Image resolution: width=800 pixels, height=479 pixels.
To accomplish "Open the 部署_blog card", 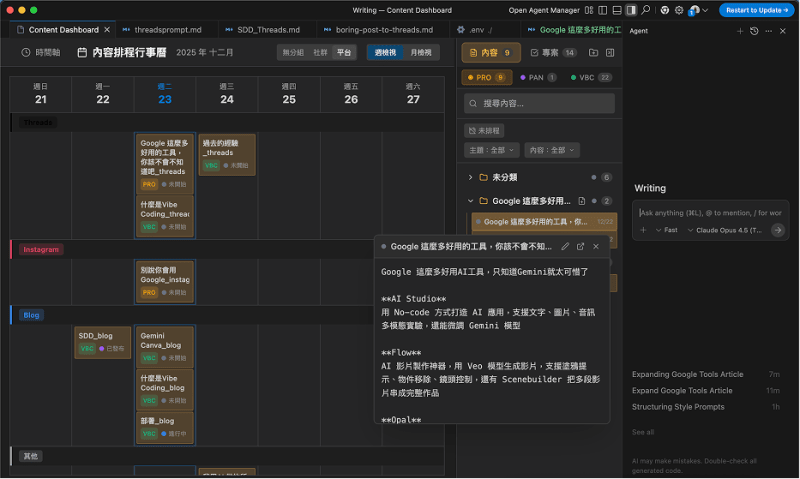I will coord(165,428).
